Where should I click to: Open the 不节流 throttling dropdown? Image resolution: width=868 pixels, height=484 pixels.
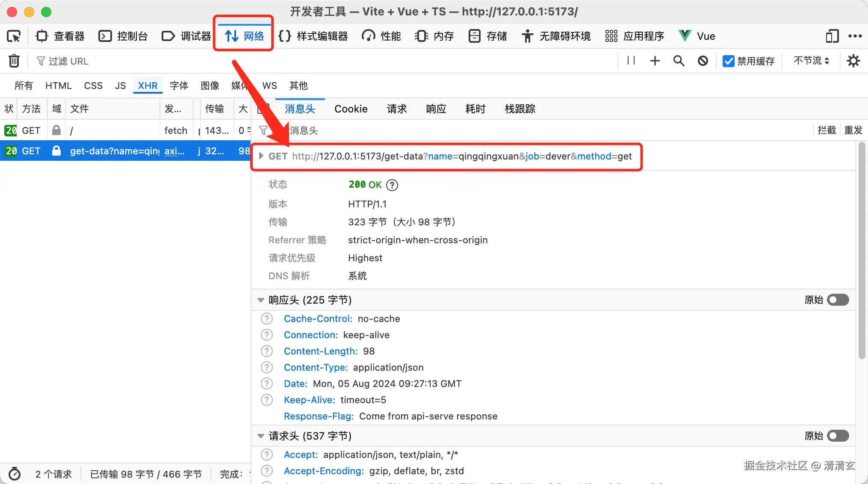811,61
